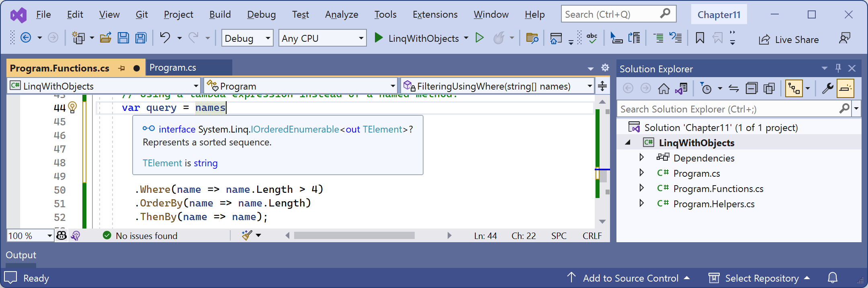Click the Comment Out selected lines icon

click(658, 38)
